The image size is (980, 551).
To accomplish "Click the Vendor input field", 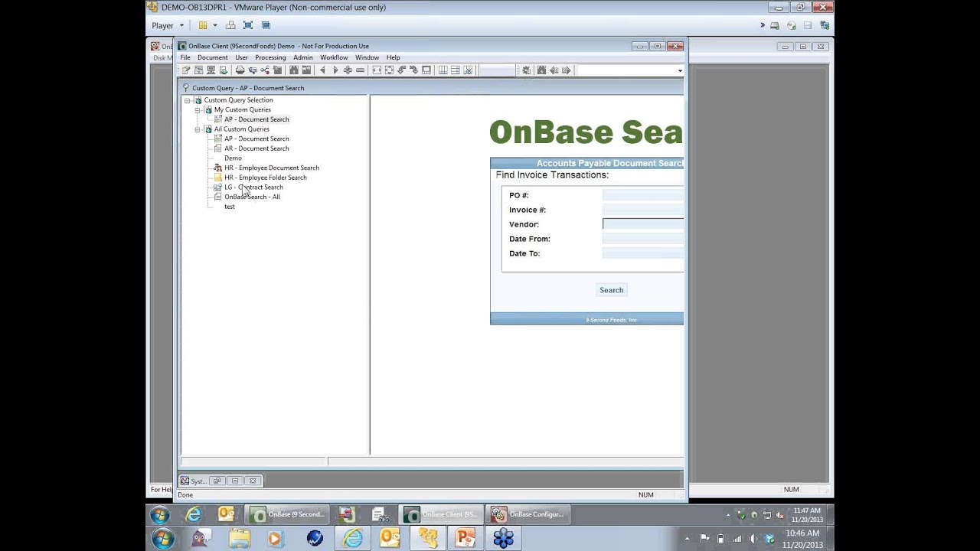I will 643,224.
